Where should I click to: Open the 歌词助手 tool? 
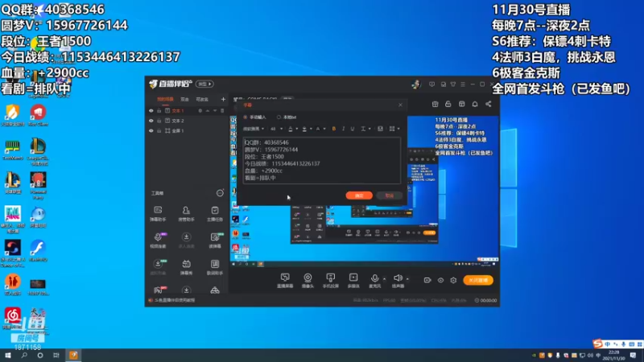coord(214,267)
